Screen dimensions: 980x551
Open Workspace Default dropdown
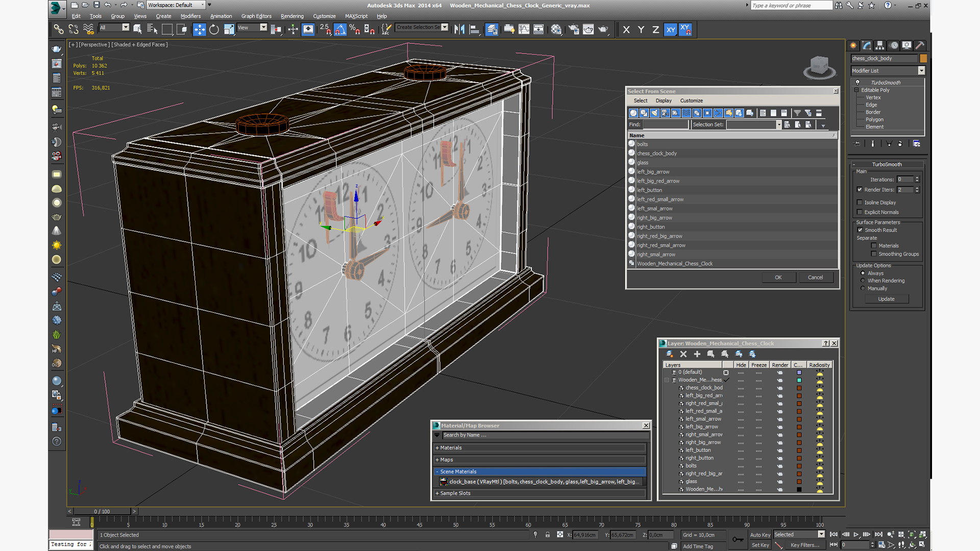click(x=203, y=5)
